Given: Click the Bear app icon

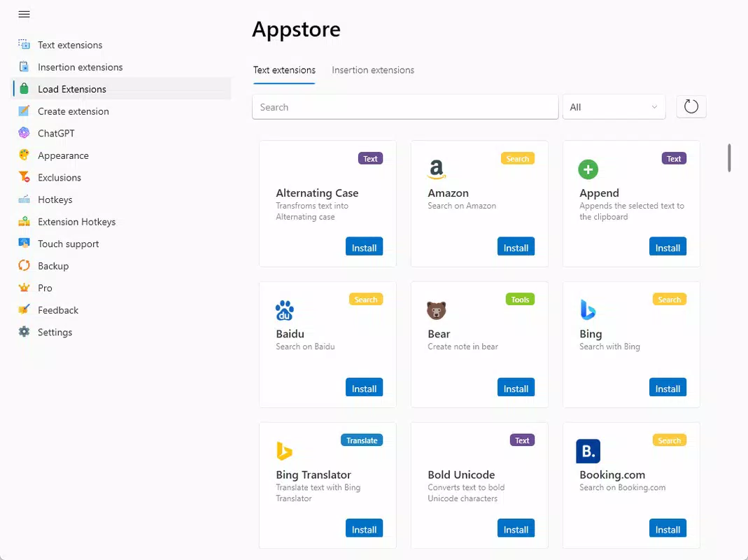Looking at the screenshot, I should (437, 310).
